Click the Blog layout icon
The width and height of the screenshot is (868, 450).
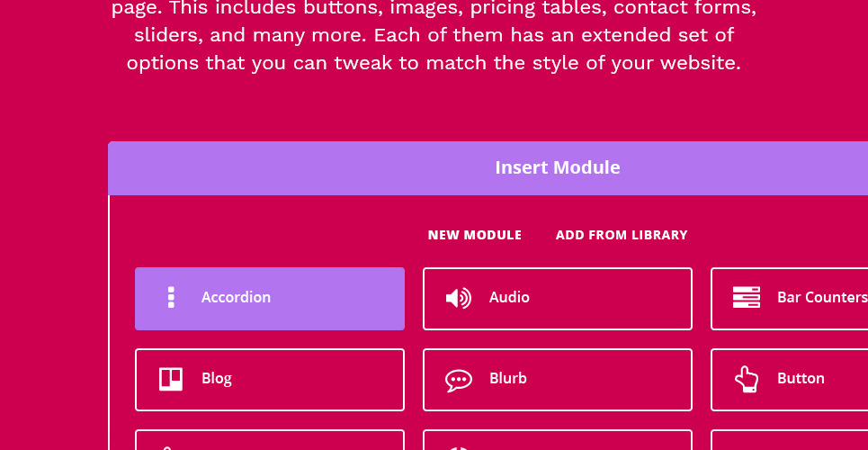pyautogui.click(x=171, y=379)
